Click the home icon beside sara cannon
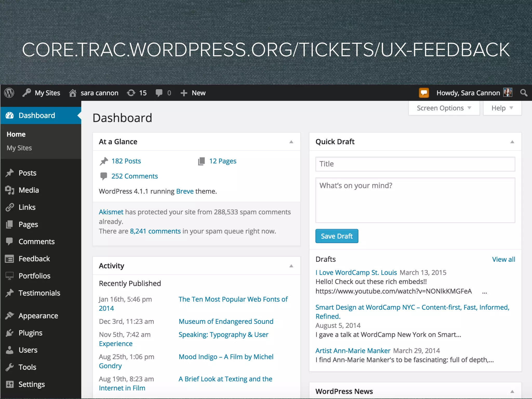The height and width of the screenshot is (399, 532). (73, 93)
